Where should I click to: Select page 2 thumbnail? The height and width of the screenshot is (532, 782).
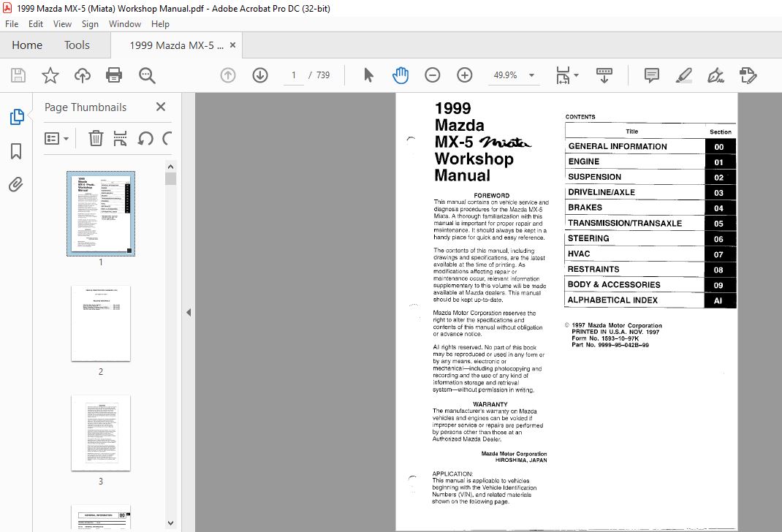point(101,323)
